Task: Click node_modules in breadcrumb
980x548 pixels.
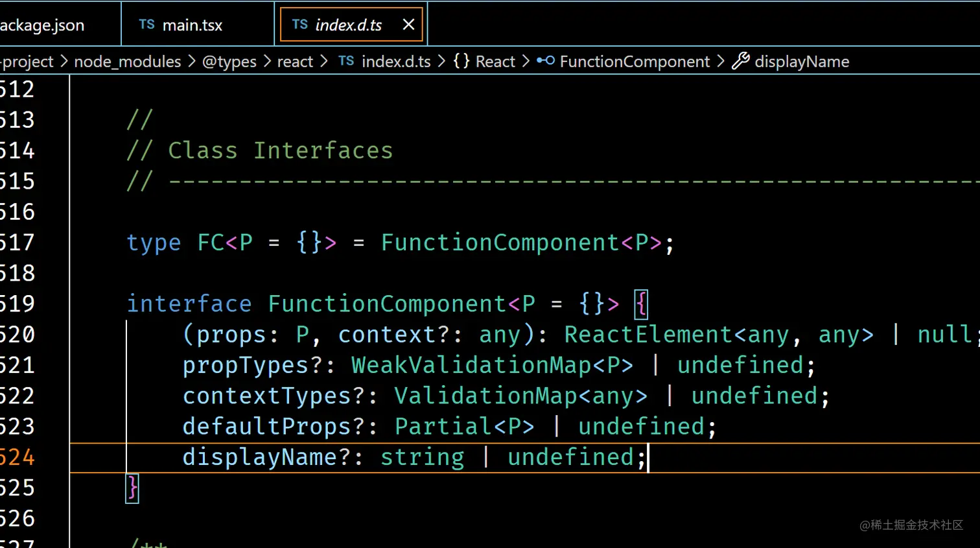Action: tap(128, 62)
